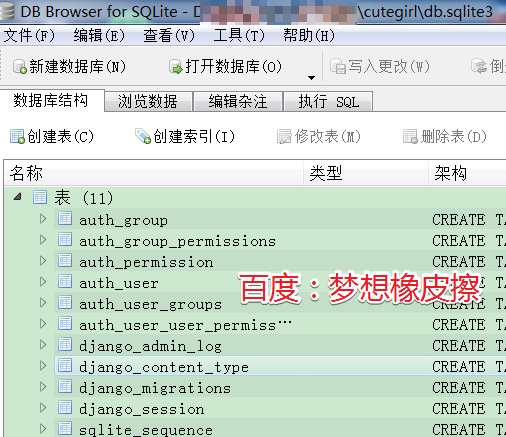Click the 打开数据库(O) button label

[x=234, y=67]
